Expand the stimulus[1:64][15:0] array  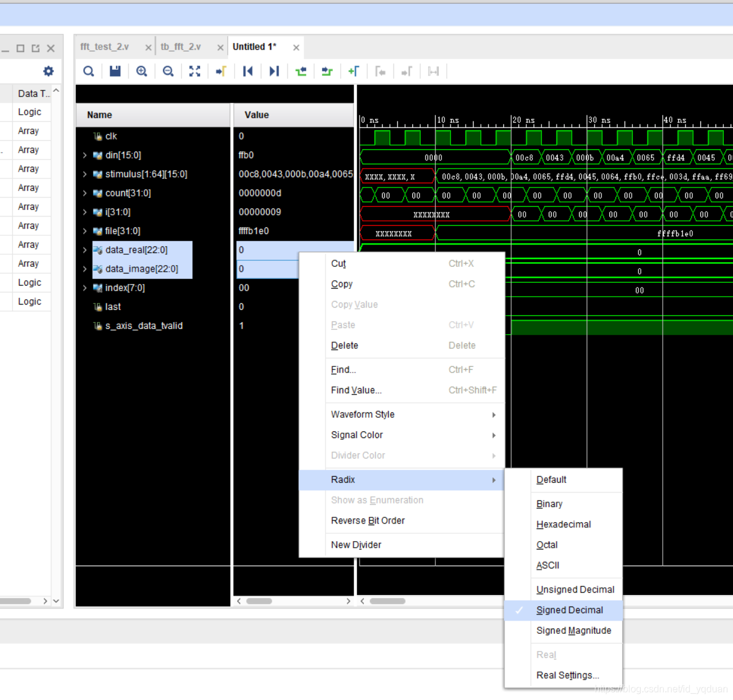tap(85, 175)
